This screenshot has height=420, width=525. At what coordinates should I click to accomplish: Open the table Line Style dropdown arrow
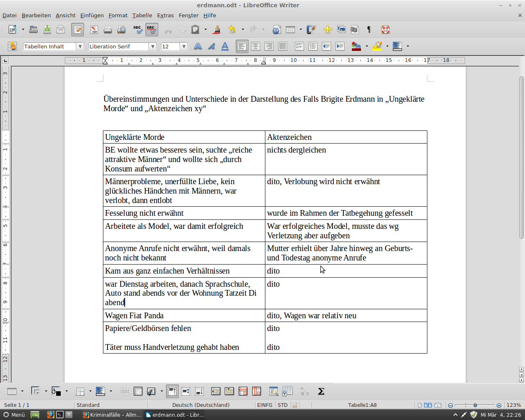point(46,391)
